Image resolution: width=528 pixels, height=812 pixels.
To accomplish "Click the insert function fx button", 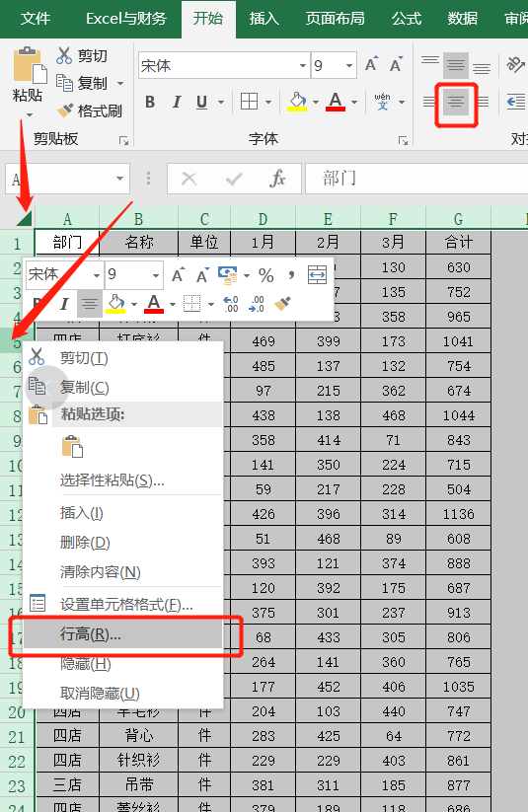I will point(277,179).
